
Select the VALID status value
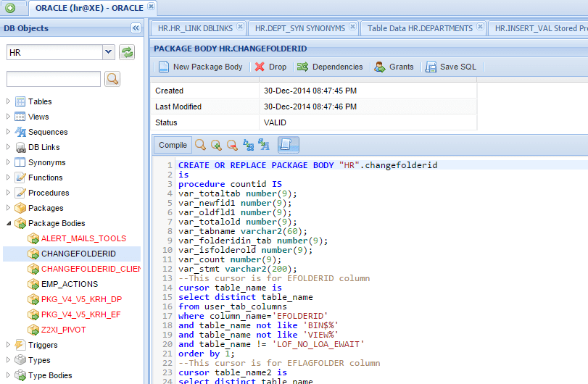(275, 122)
